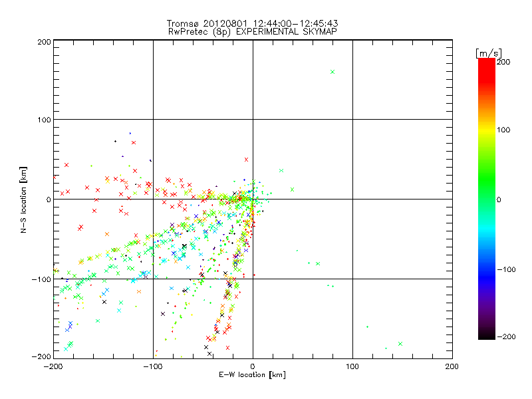Viewport: 532px width, 399px height.
Task: Pick the yellow band of the colorbar near 100
Action: (487, 130)
